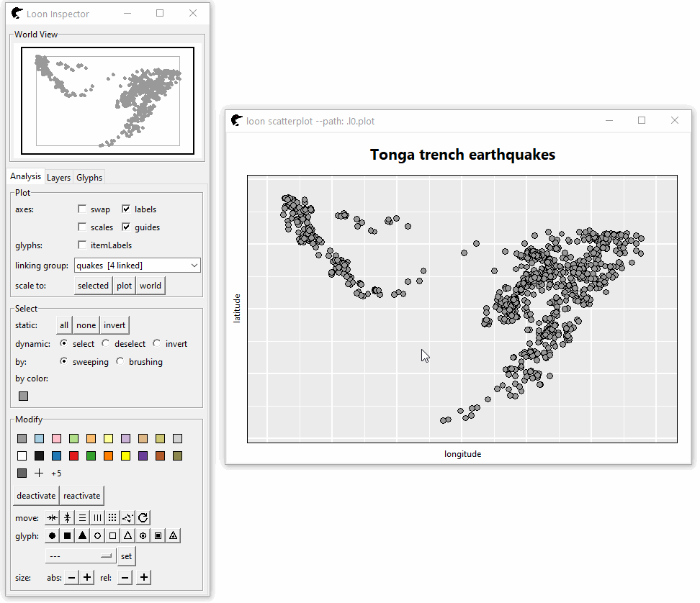
Task: Click the invert static selection button
Action: tap(115, 325)
